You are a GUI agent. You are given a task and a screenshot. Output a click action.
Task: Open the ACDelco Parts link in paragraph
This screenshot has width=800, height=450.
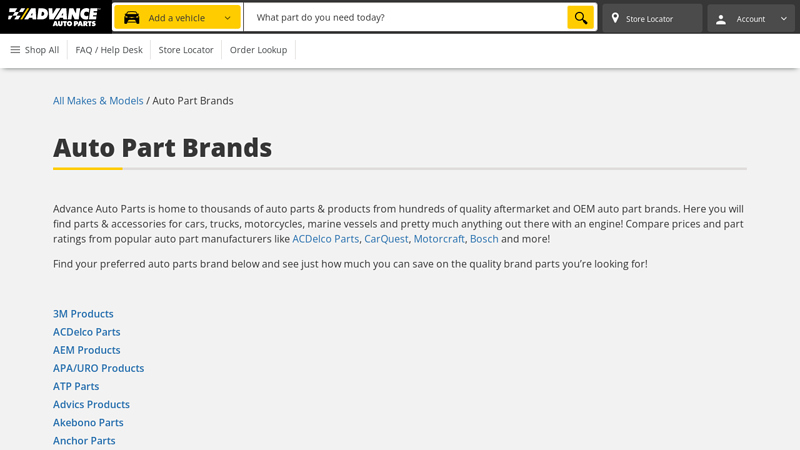[325, 239]
